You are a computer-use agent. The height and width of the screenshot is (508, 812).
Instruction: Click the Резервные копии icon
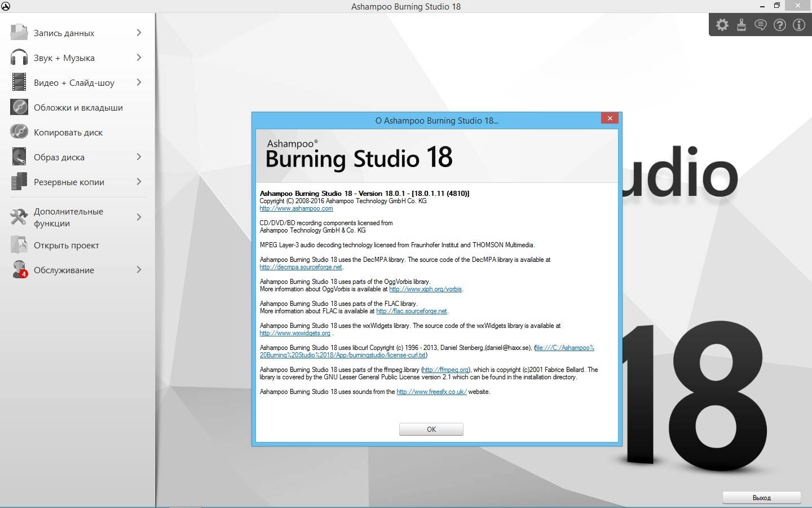pos(19,181)
